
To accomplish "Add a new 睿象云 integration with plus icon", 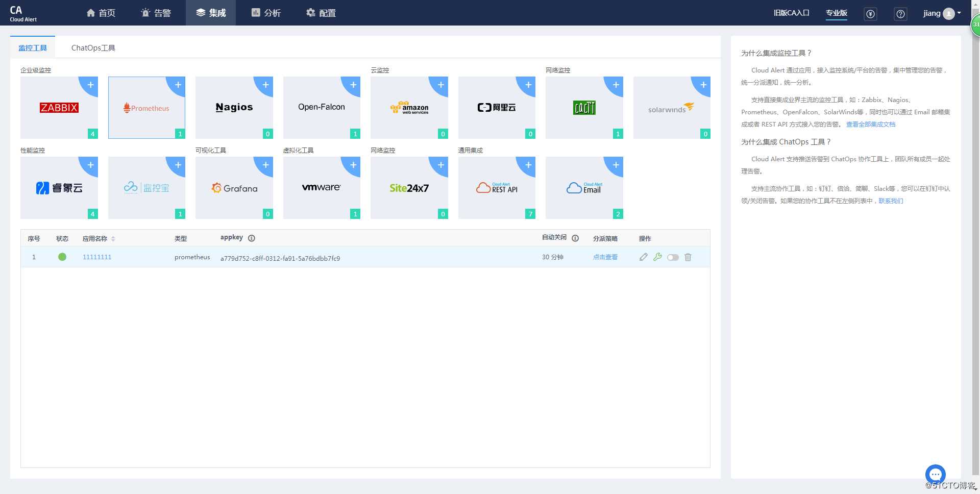I will coord(90,165).
